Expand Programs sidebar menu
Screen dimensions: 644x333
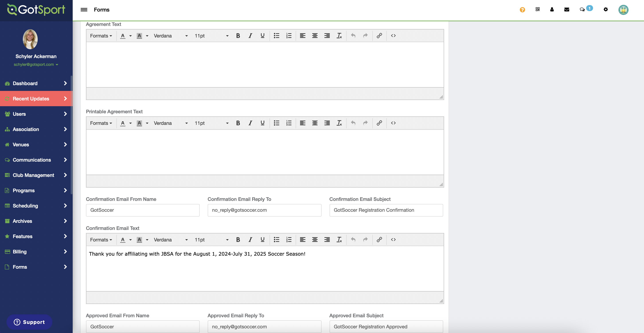[x=36, y=190]
